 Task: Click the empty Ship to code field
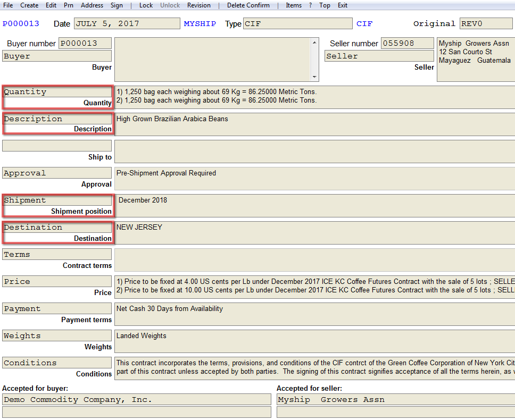[57, 146]
